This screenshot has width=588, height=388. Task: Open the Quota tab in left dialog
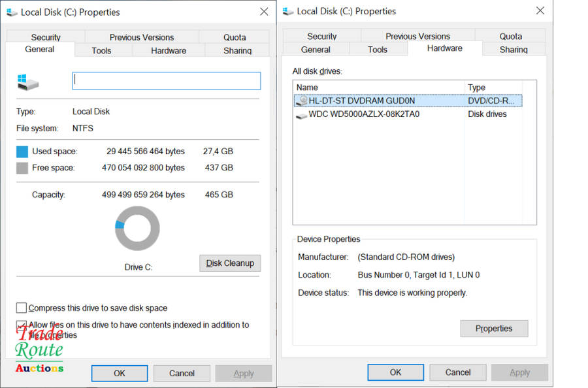(235, 37)
